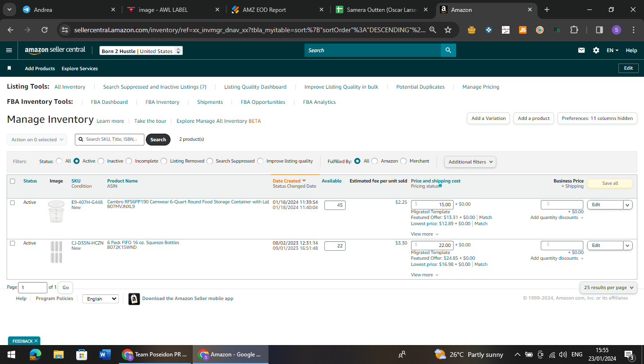Open the Seller Central hamburger menu
This screenshot has height=364, width=644.
click(x=9, y=50)
